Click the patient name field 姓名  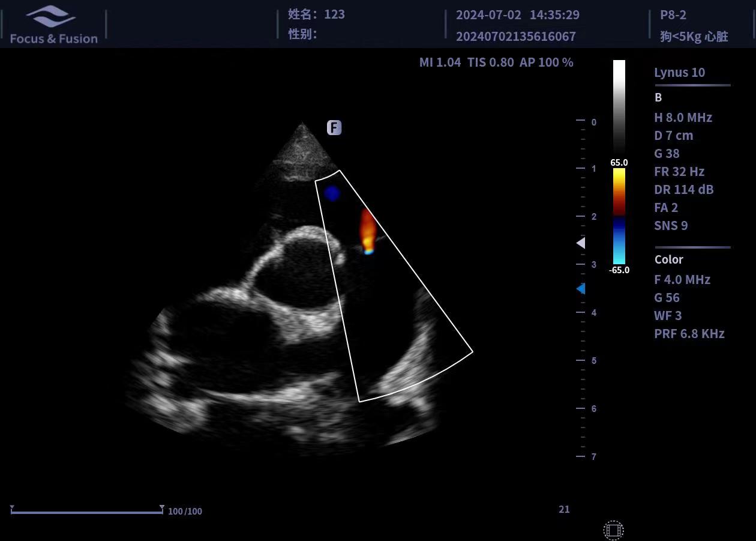[x=316, y=14]
